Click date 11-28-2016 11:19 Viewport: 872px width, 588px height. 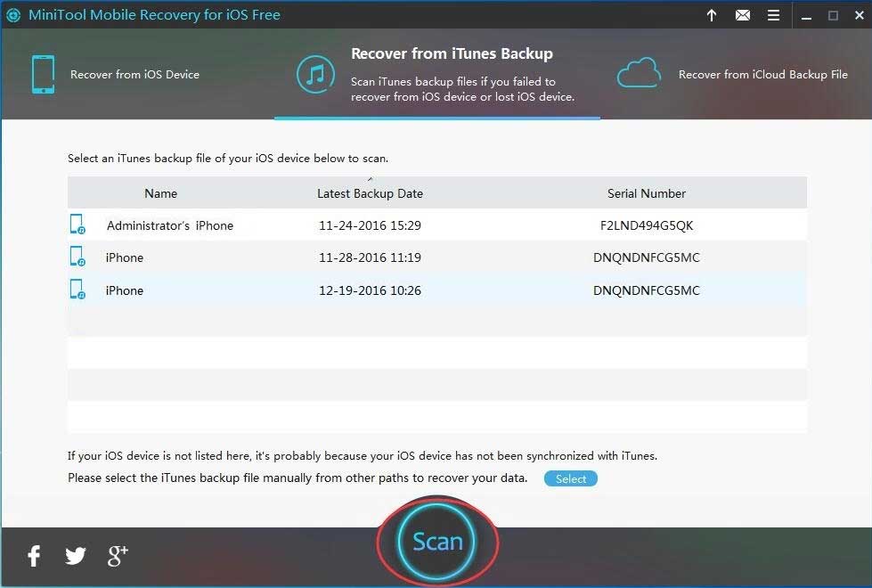[x=370, y=257]
